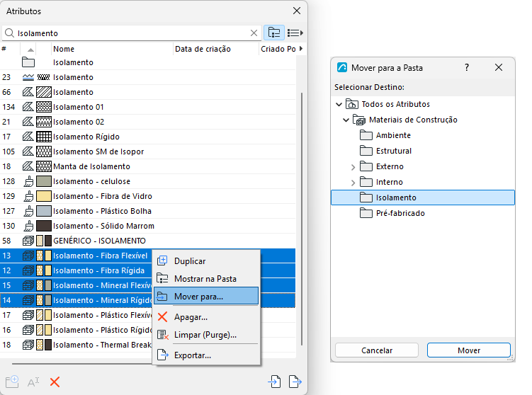Select Exportar... in the context menu

pos(206,355)
